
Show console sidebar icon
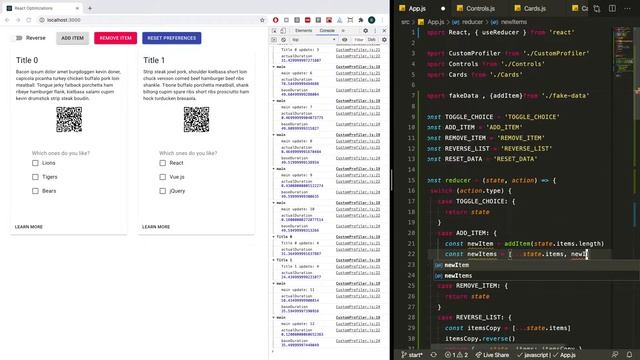point(274,40)
